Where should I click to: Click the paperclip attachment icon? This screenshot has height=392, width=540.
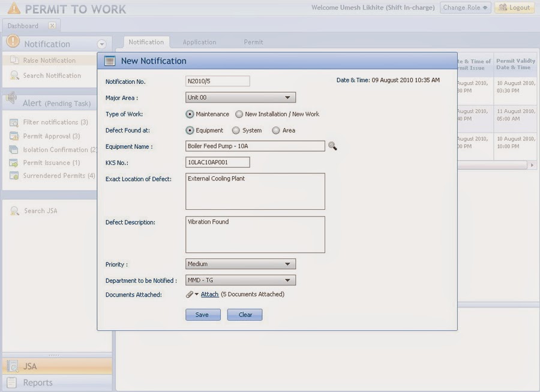point(188,294)
